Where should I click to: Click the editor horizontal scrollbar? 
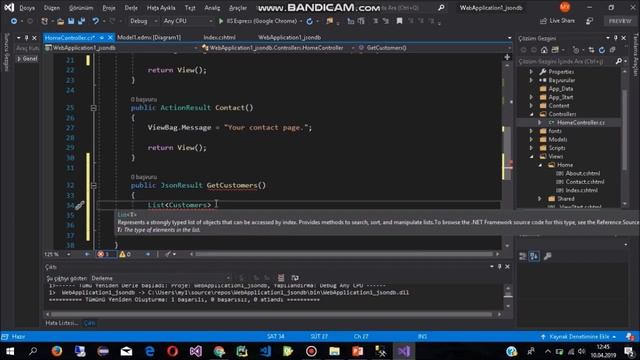tap(344, 254)
